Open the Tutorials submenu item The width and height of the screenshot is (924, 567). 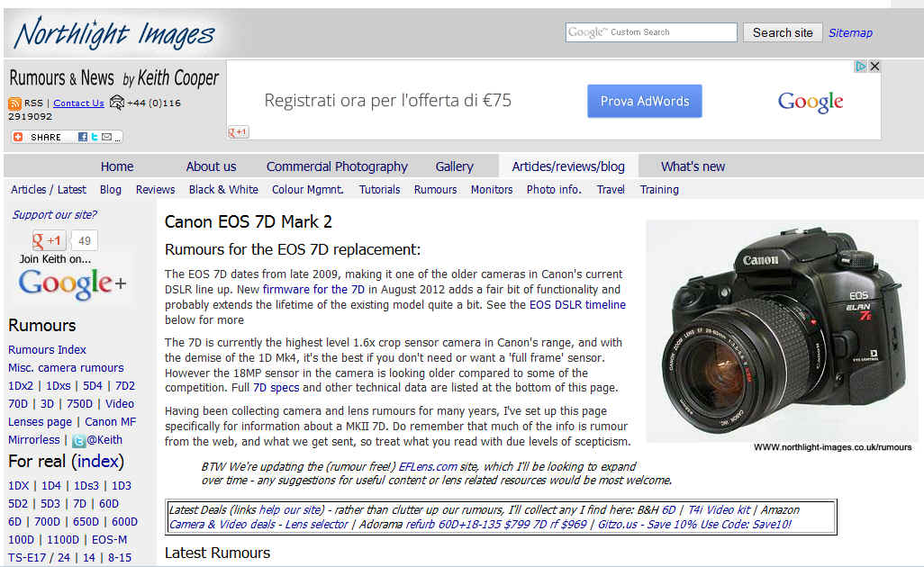379,190
